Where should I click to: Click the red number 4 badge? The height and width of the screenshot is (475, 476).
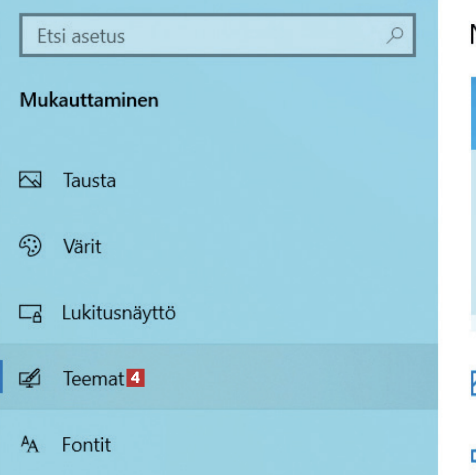(136, 378)
